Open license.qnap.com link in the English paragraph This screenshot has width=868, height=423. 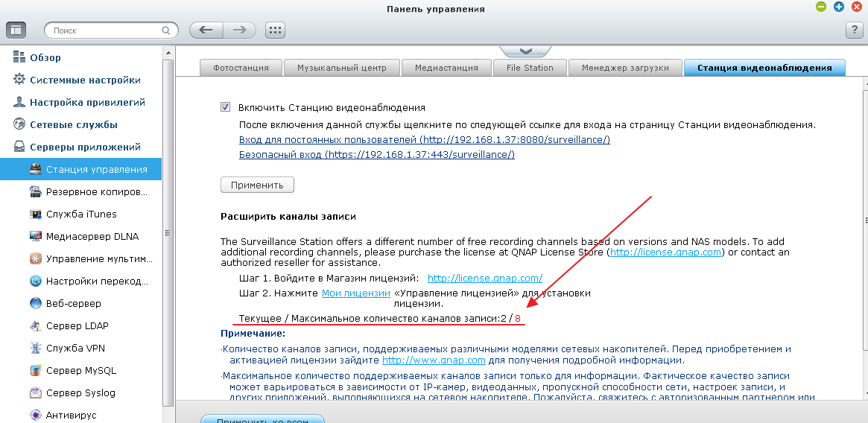click(x=666, y=252)
